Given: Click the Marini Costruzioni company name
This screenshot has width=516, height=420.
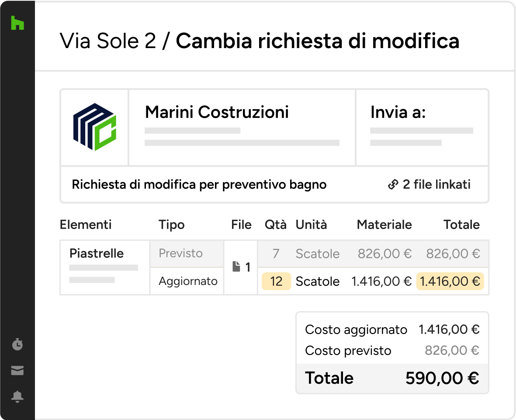Looking at the screenshot, I should (x=217, y=112).
